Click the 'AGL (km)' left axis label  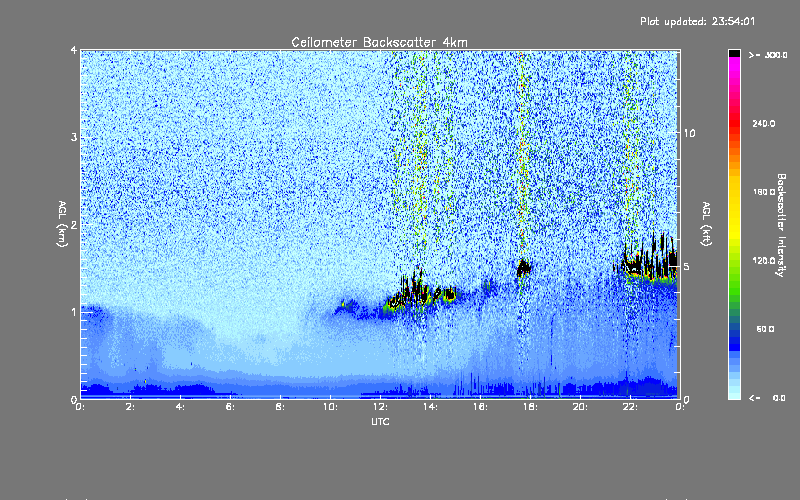[62, 223]
